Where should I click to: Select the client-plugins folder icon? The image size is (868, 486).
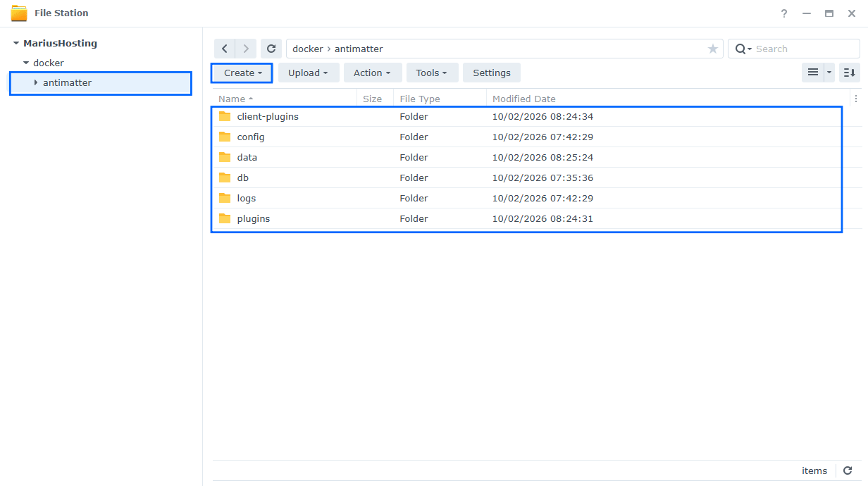(225, 116)
